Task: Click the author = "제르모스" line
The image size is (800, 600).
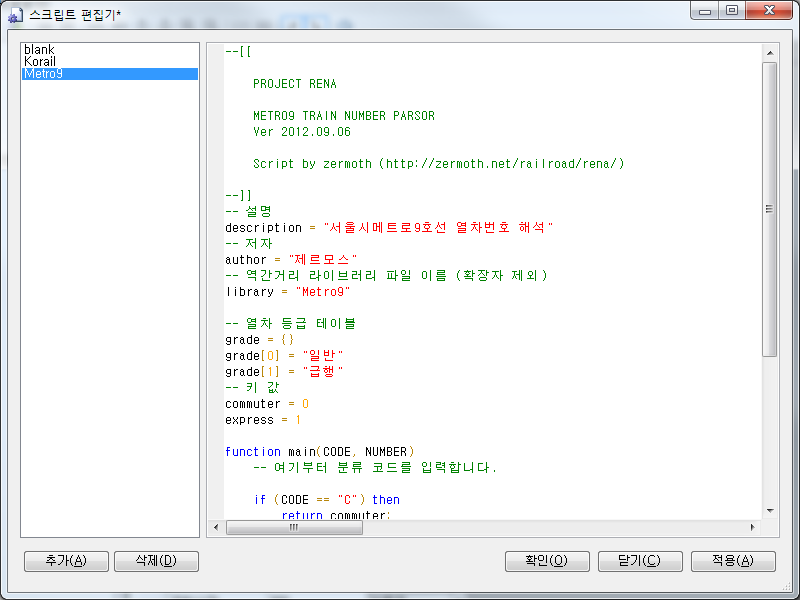Action: click(291, 260)
